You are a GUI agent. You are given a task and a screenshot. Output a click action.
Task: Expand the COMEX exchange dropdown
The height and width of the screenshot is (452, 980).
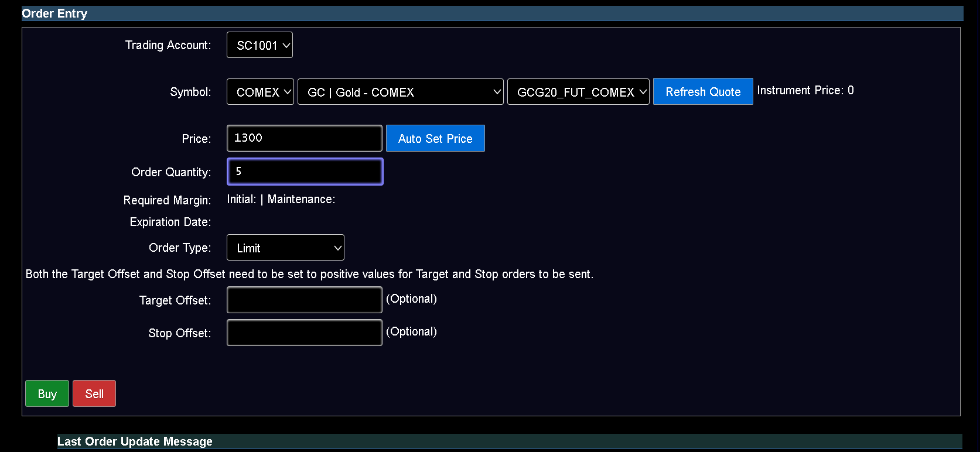[260, 92]
